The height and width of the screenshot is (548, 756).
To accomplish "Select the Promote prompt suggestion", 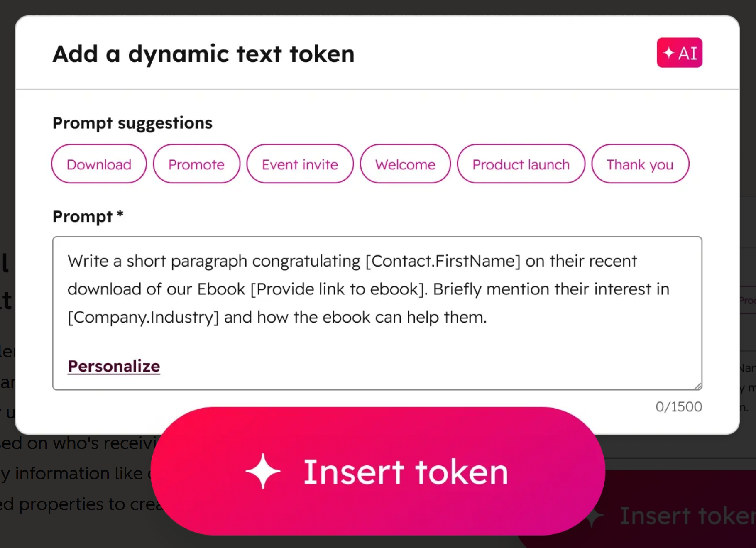I will 196,164.
